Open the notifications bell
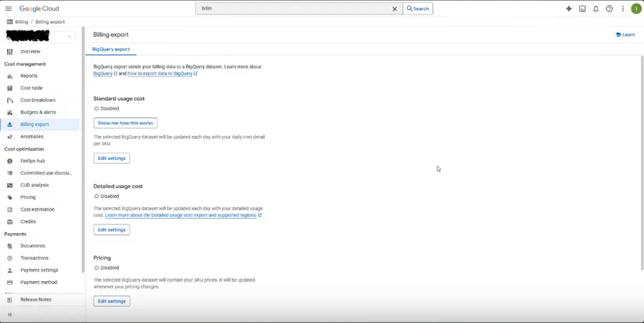 [x=596, y=9]
